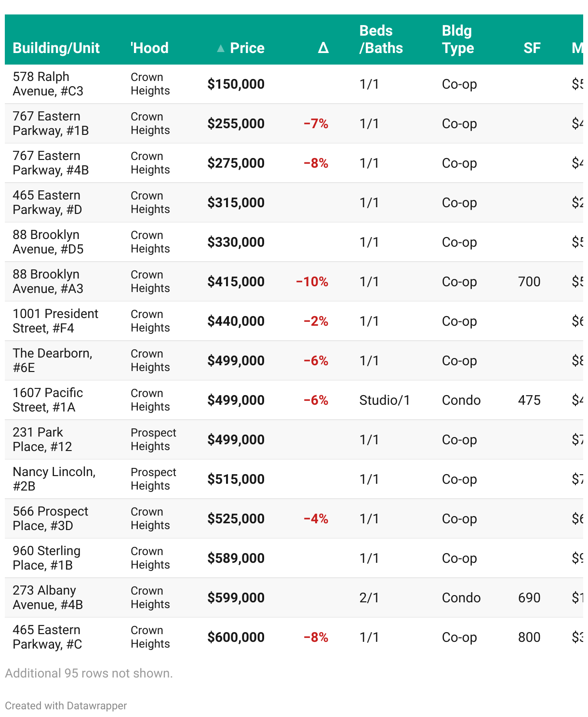
Task: Click the $150,000 price cell
Action: point(236,84)
